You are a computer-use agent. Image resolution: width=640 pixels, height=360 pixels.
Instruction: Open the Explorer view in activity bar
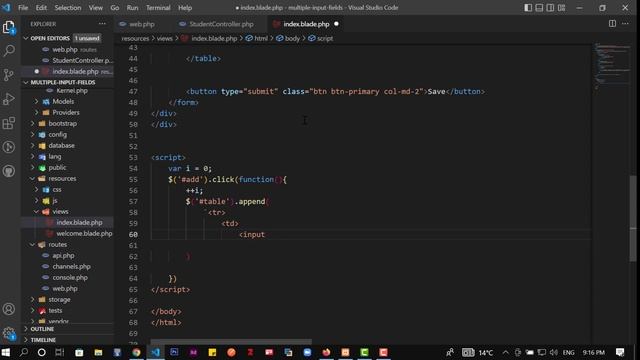coord(9,27)
